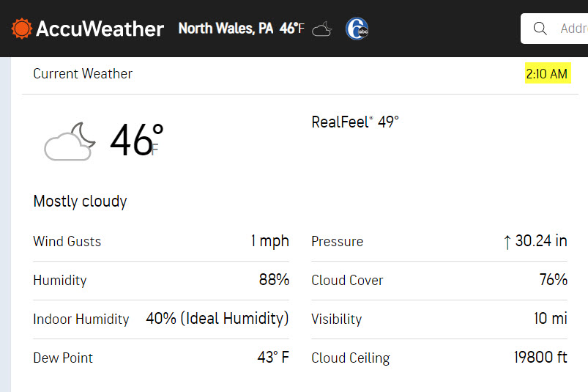The height and width of the screenshot is (392, 588).
Task: Click the large cloud and moon icon
Action: click(x=70, y=141)
